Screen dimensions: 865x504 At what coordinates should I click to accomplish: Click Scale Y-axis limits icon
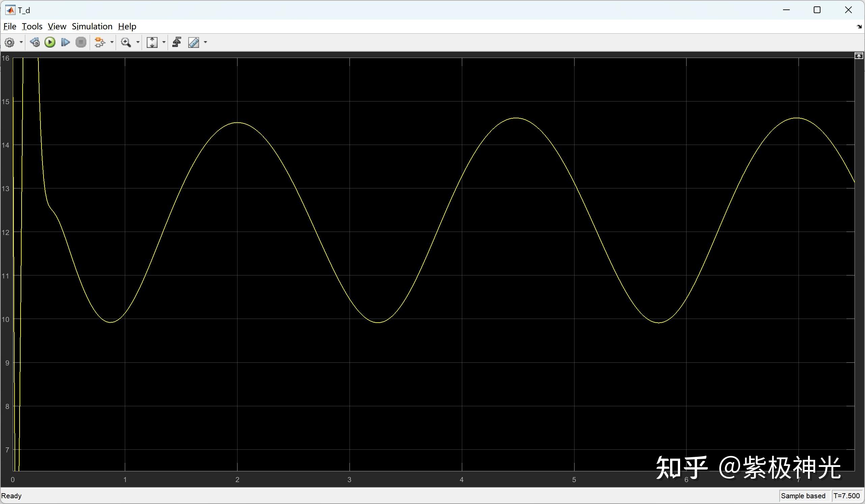(152, 42)
